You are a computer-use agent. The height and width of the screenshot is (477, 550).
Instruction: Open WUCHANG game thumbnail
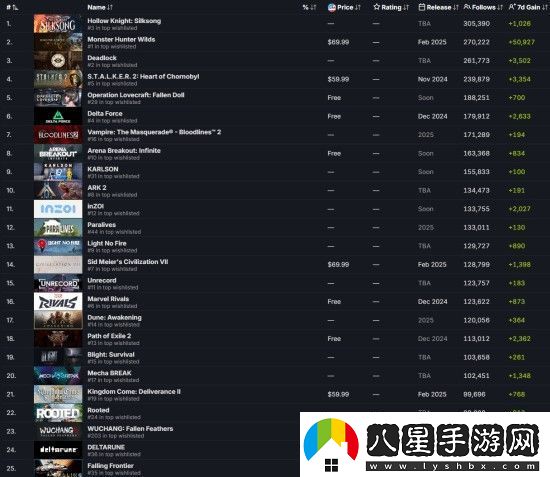pyautogui.click(x=58, y=431)
